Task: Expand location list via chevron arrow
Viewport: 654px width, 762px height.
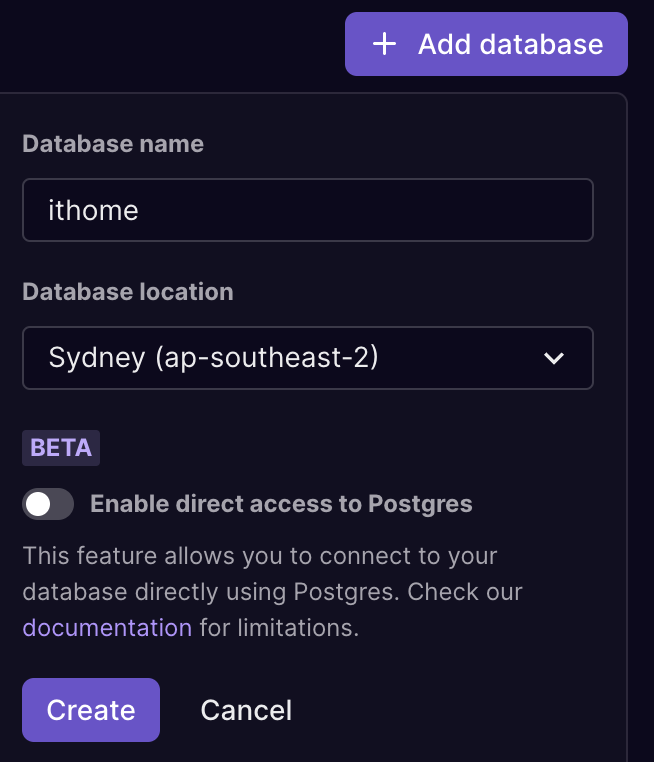Action: point(554,358)
